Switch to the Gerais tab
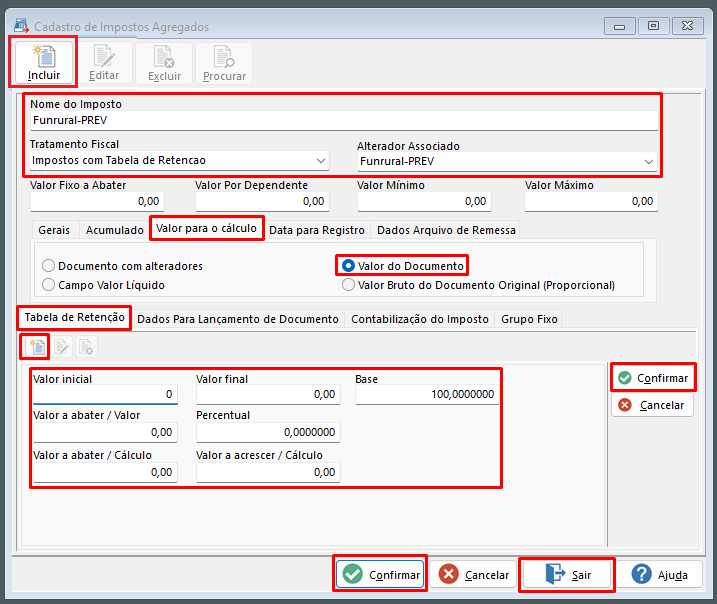Image resolution: width=717 pixels, height=604 pixels. pos(54,230)
